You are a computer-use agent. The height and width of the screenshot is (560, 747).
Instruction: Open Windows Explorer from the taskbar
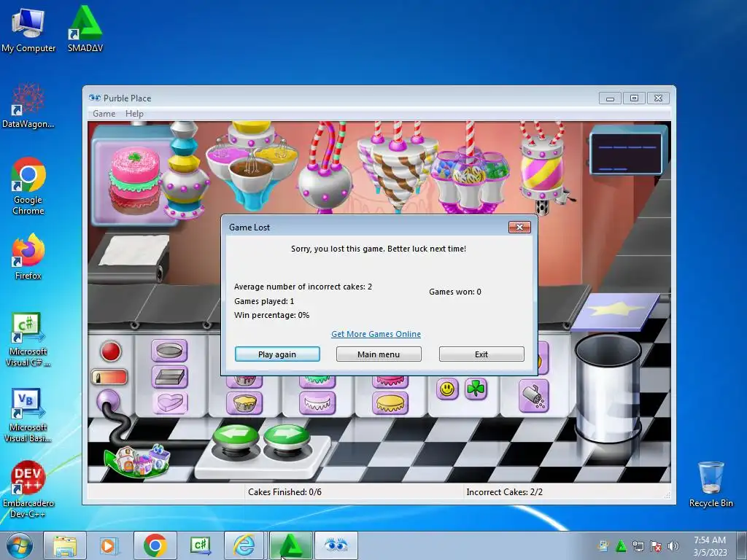pyautogui.click(x=65, y=545)
